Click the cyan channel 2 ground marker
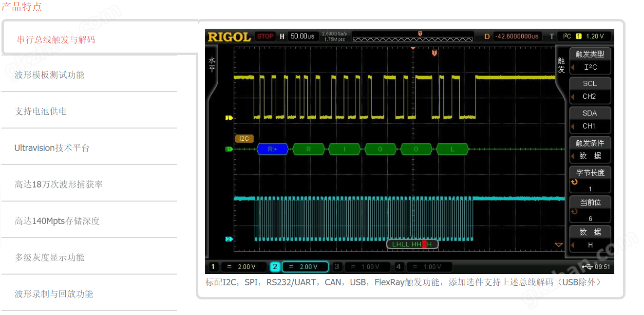 (x=227, y=239)
